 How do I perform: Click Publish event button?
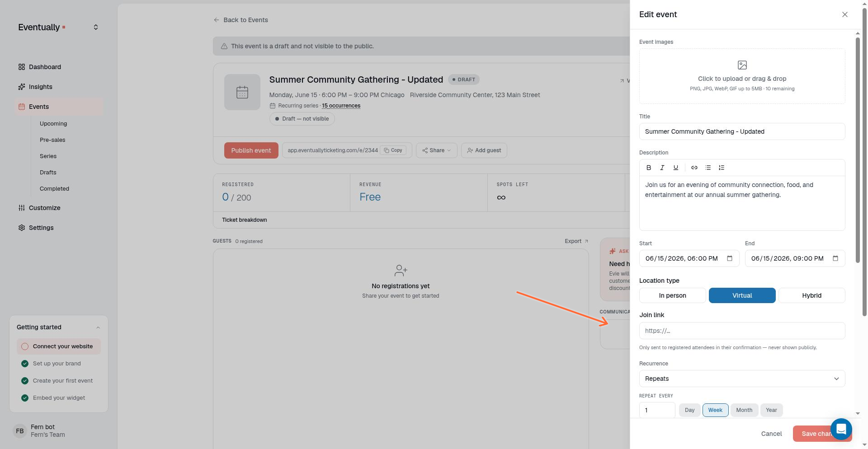pyautogui.click(x=251, y=150)
